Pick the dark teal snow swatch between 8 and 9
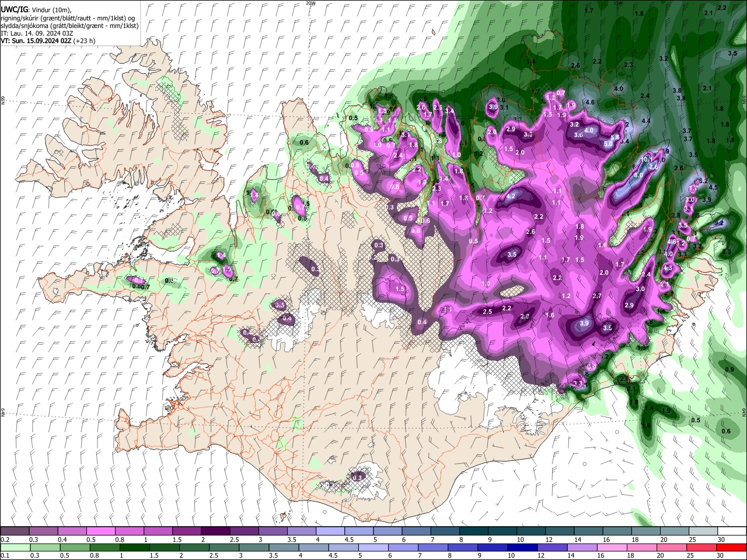This screenshot has height=560, width=747. coord(473,531)
